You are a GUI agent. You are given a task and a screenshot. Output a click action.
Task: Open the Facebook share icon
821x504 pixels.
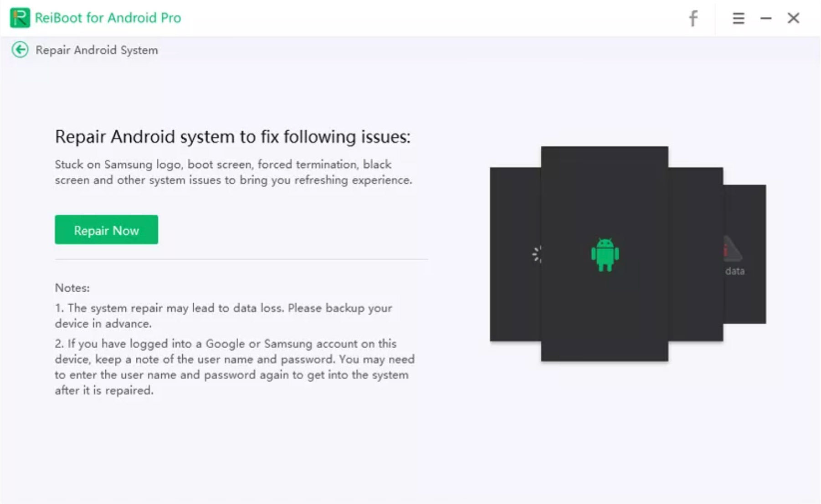(693, 18)
